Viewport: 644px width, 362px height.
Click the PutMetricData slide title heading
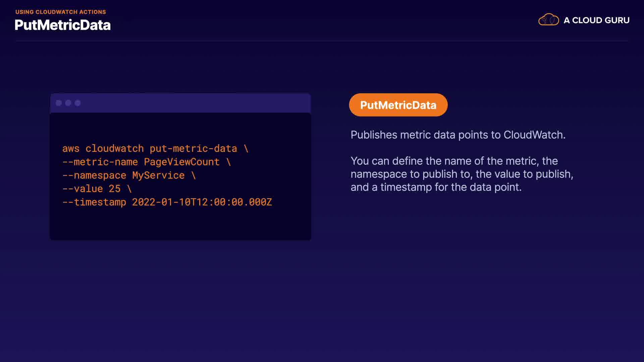(x=63, y=25)
